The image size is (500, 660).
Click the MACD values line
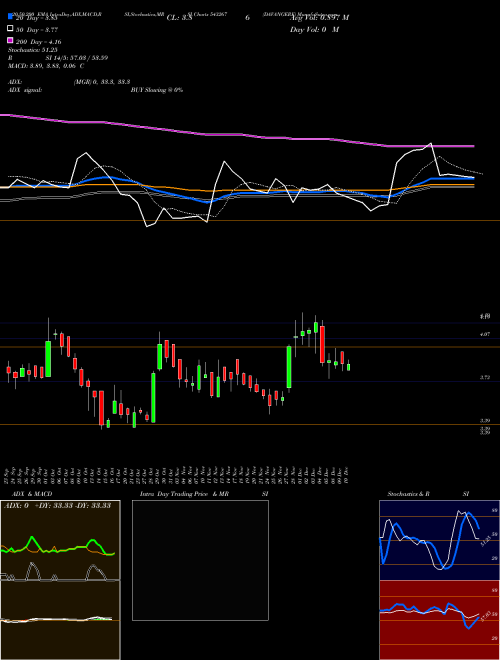(46, 66)
